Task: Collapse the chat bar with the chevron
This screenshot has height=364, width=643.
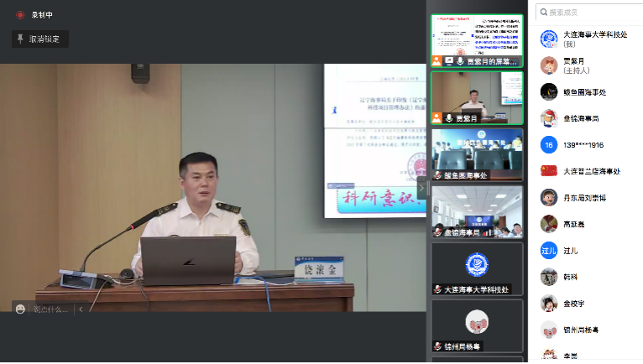Action: pos(81,309)
